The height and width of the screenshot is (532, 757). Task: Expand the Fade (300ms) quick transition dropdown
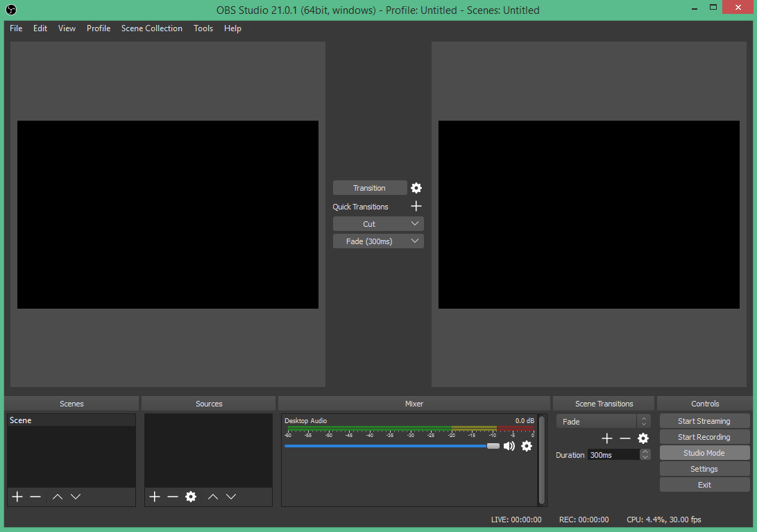(415, 241)
